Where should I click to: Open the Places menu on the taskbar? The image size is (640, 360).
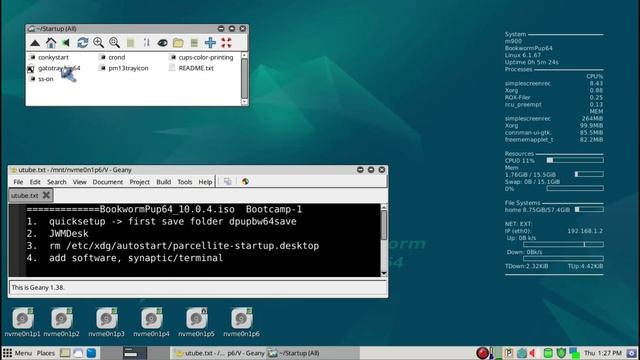pos(46,353)
